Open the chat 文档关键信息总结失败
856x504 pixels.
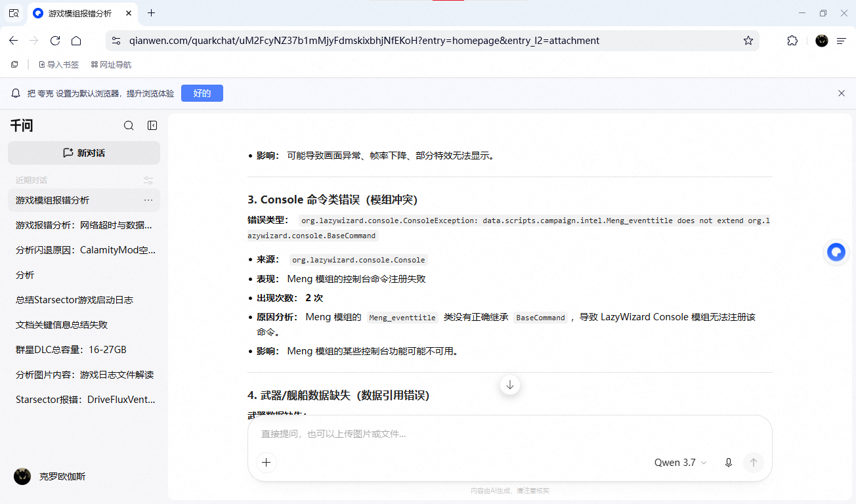pyautogui.click(x=84, y=325)
